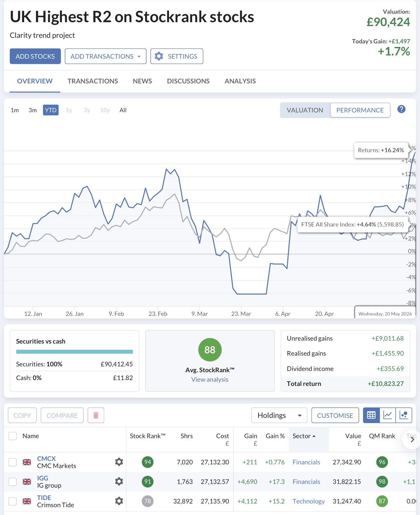Click the Customise button
420x515 pixels.
tap(335, 415)
